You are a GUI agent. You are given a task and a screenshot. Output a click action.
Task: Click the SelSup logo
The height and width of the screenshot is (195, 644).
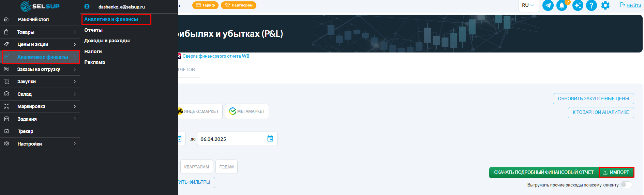coord(40,6)
